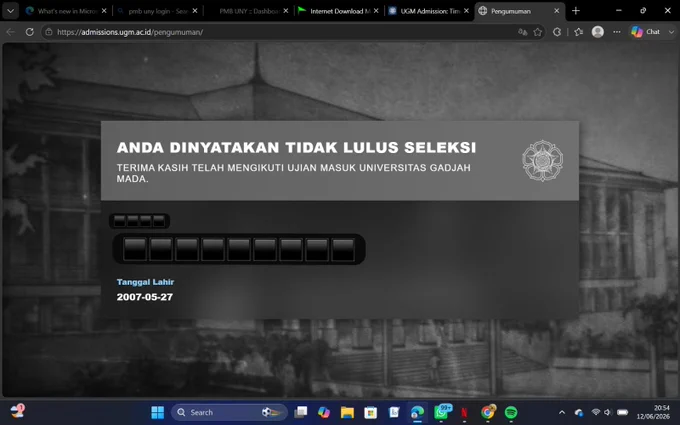Screen dimensions: 680x425
Task: Open OneDrive cloud tray icon
Action: tap(579, 412)
